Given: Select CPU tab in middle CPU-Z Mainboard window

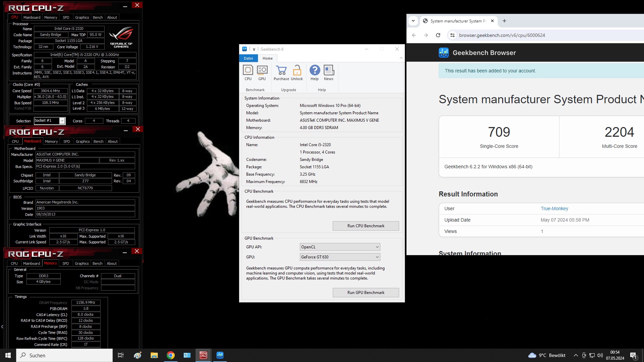Looking at the screenshot, I should (x=15, y=141).
